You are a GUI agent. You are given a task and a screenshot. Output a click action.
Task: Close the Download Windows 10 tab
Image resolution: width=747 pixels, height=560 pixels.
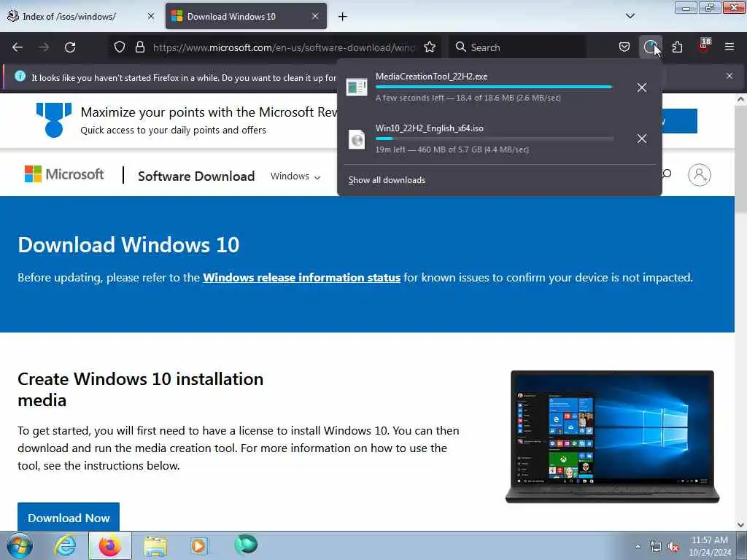pos(315,16)
